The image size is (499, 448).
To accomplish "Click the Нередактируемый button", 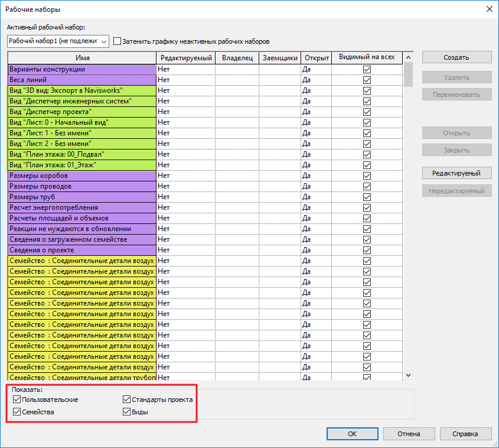I will (456, 191).
